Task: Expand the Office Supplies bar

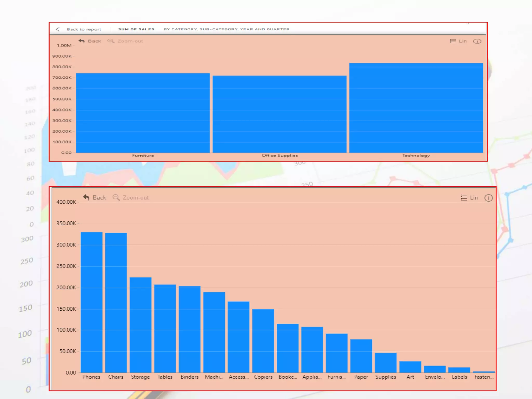Action: [x=280, y=114]
